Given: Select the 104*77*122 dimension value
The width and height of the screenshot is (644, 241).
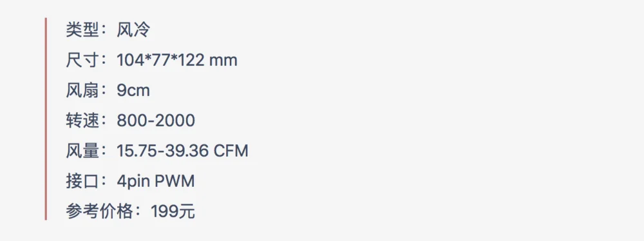Looking at the screenshot, I should point(160,61).
